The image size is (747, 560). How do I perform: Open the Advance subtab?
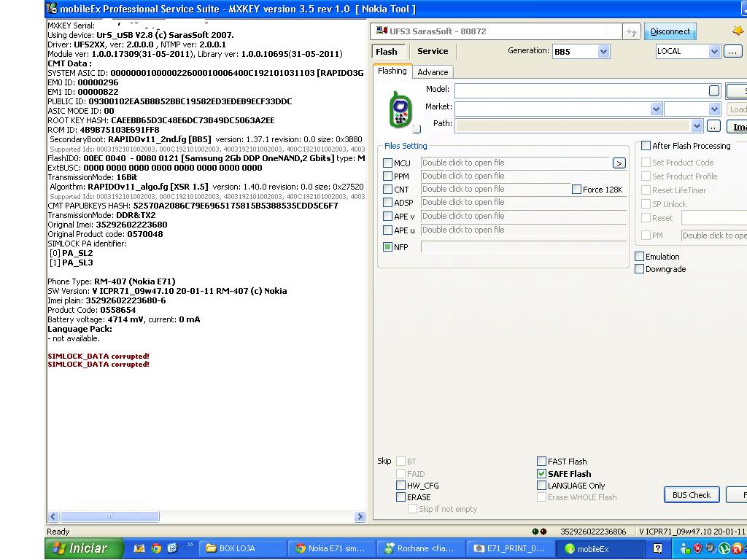tap(433, 72)
